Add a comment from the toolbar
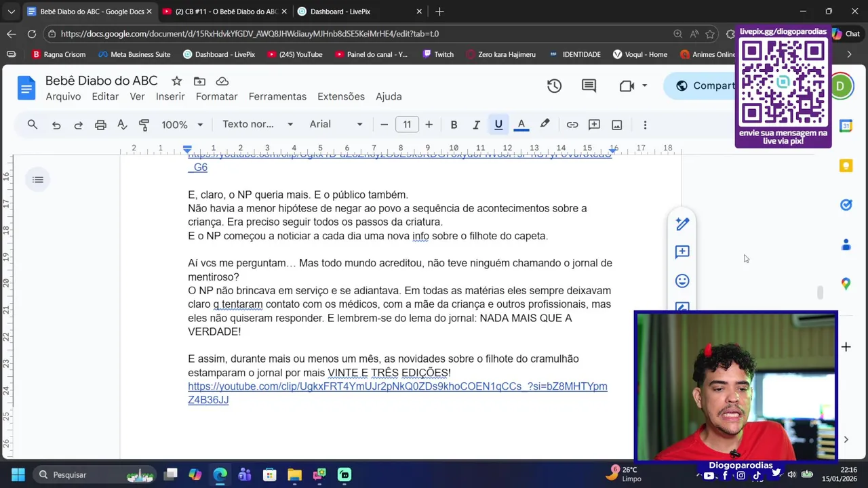The height and width of the screenshot is (488, 868). (x=594, y=125)
